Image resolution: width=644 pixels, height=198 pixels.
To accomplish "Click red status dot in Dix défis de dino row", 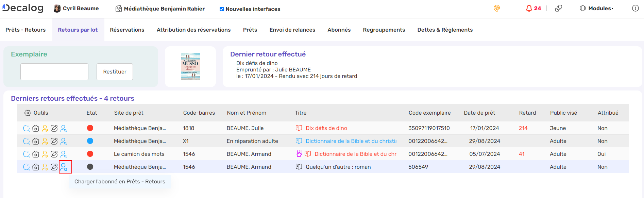I will [90, 128].
